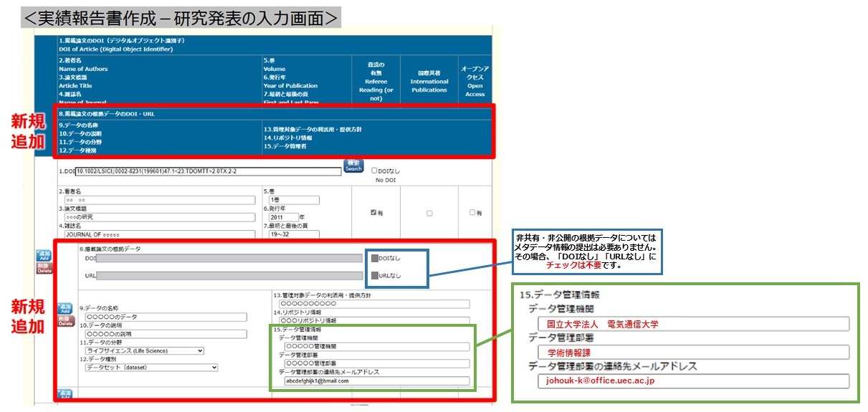Tick the international co-authorship checkbox
868x412 pixels.
pos(429,213)
